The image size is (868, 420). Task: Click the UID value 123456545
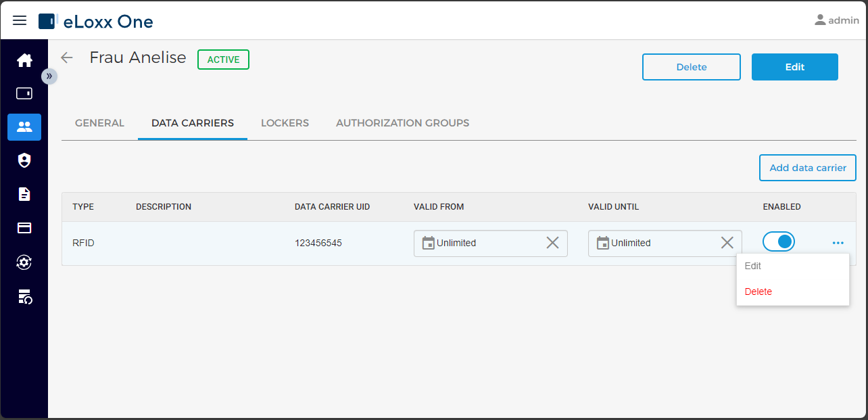[x=318, y=243]
